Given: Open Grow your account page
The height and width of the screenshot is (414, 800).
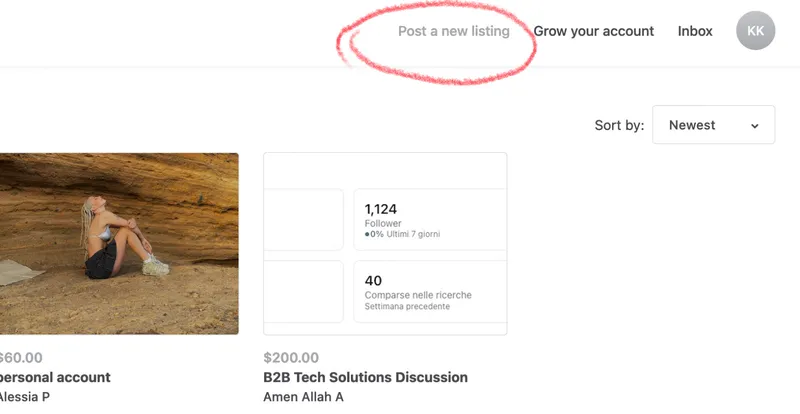Looking at the screenshot, I should 593,31.
